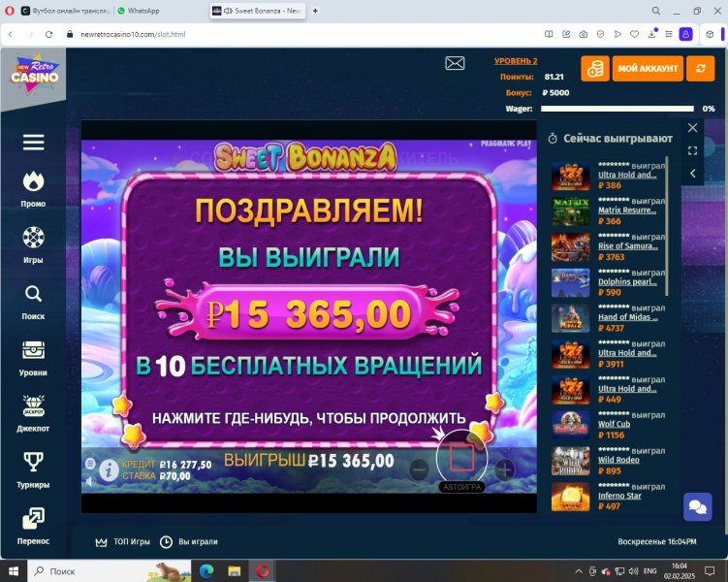Click the taskbar Поиск search box

pyautogui.click(x=110, y=571)
